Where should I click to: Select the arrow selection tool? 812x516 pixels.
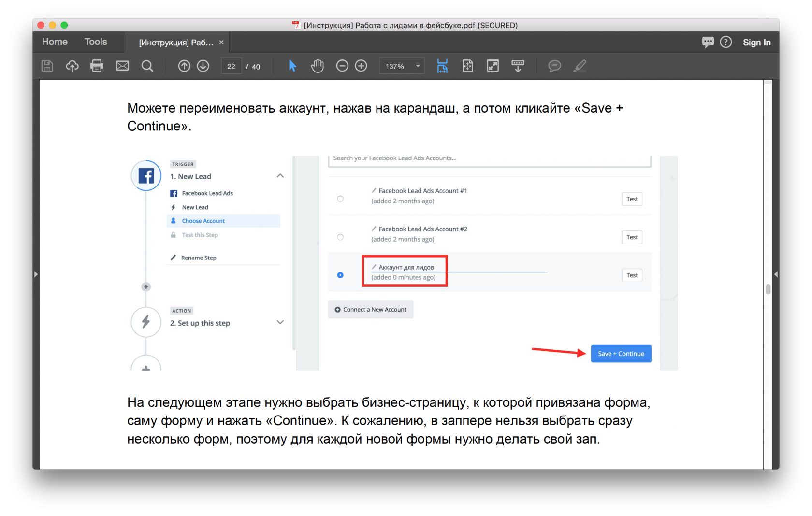point(292,66)
